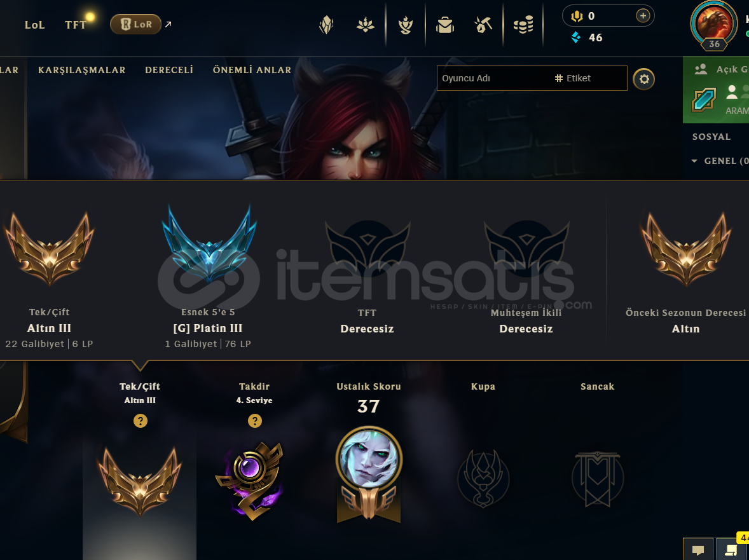This screenshot has width=749, height=560.
Task: Open the backpack inventory icon
Action: click(x=444, y=25)
